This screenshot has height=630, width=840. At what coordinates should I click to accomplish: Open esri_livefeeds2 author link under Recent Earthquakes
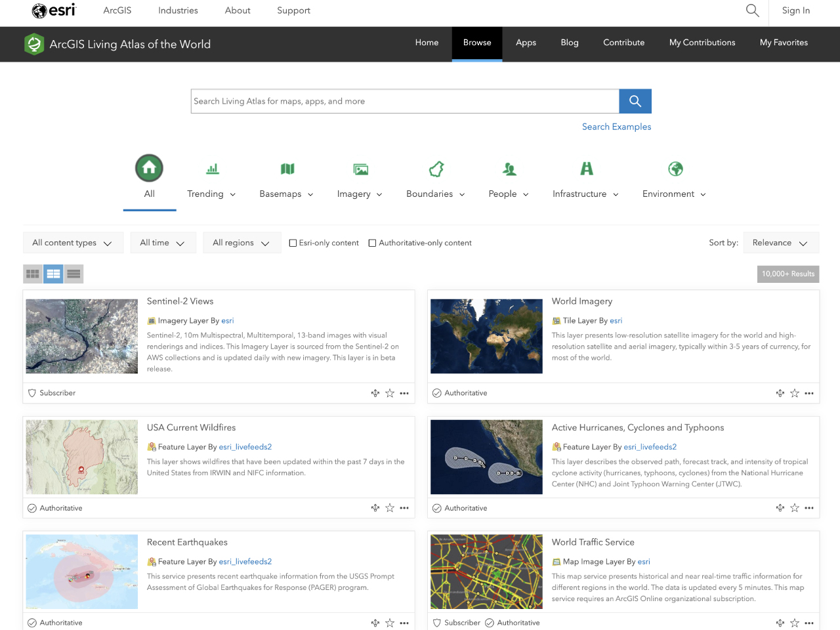pos(245,562)
